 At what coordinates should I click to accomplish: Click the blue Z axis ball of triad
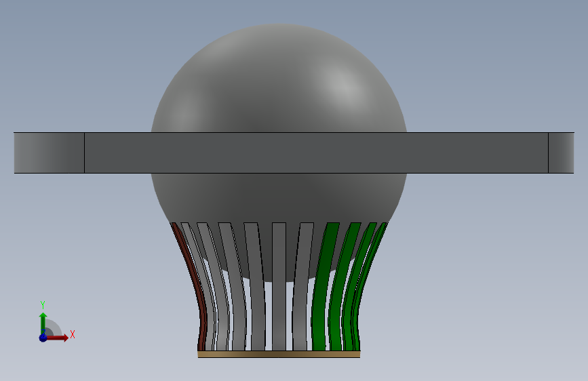[x=43, y=338]
